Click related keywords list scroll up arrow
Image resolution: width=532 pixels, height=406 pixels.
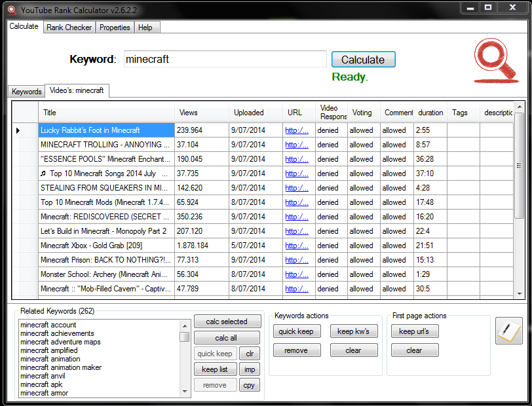(185, 325)
